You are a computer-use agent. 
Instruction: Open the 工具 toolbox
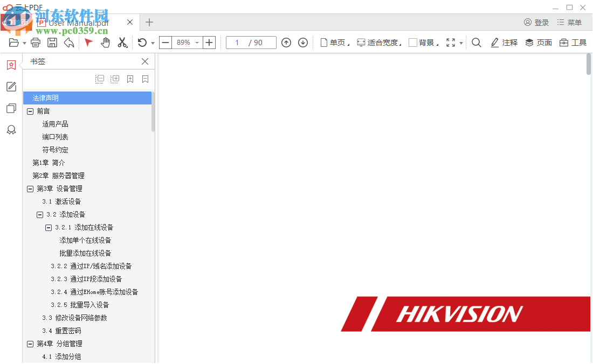point(573,43)
